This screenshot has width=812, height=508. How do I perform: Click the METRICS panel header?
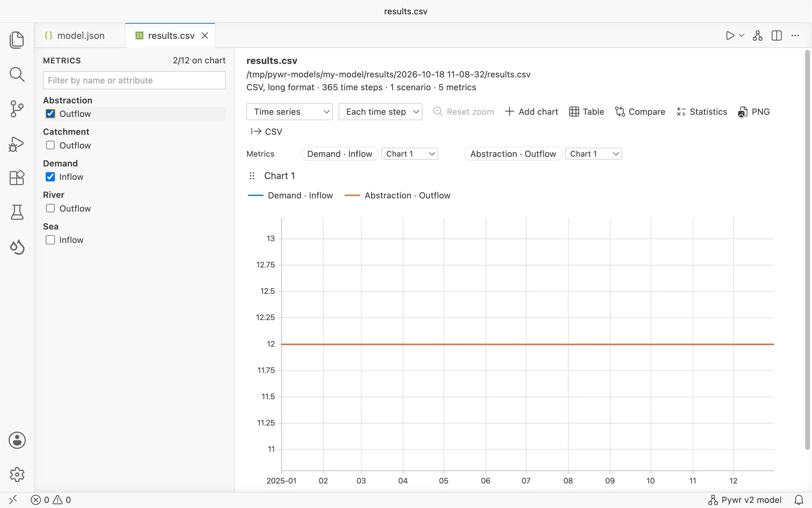62,60
